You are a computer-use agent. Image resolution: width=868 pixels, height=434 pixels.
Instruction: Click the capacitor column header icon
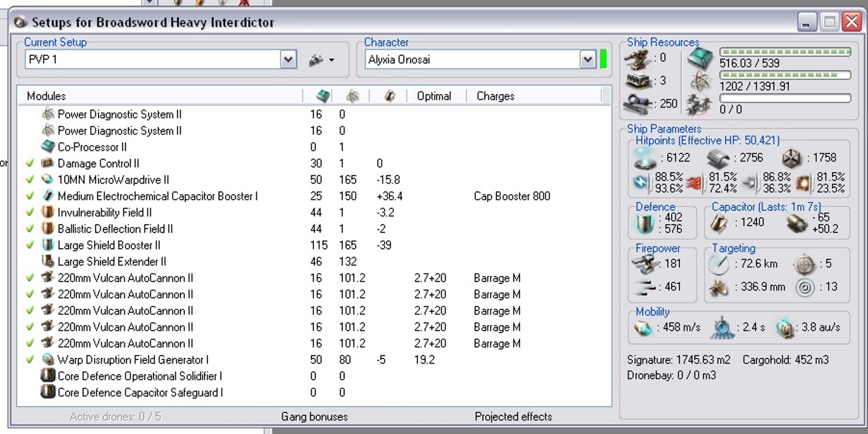[x=390, y=96]
